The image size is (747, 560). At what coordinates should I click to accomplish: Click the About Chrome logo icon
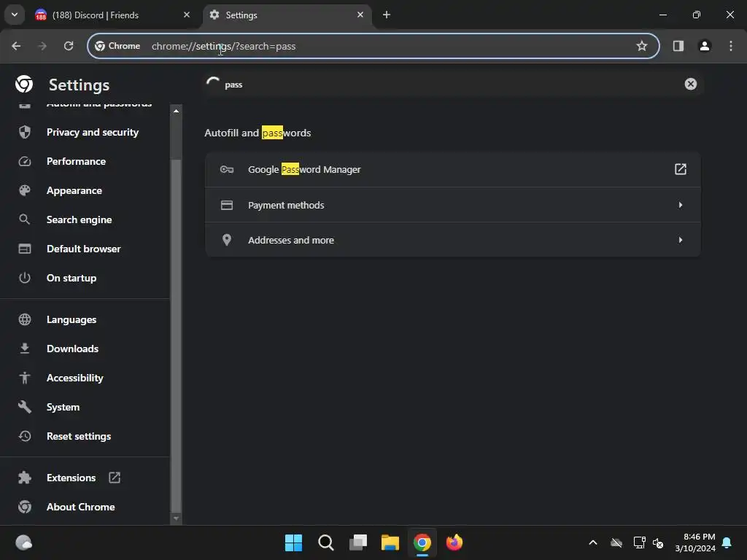pyautogui.click(x=25, y=507)
